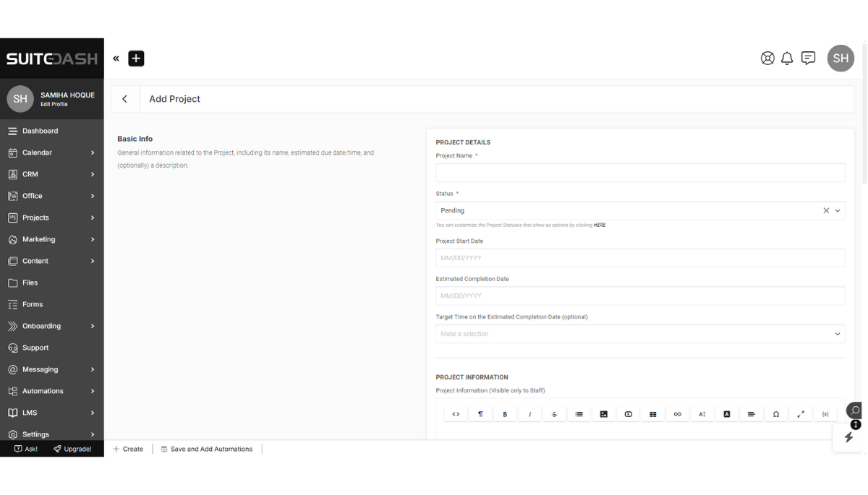This screenshot has height=495, width=868.
Task: Open the Target Time selection dropdown
Action: (x=838, y=334)
